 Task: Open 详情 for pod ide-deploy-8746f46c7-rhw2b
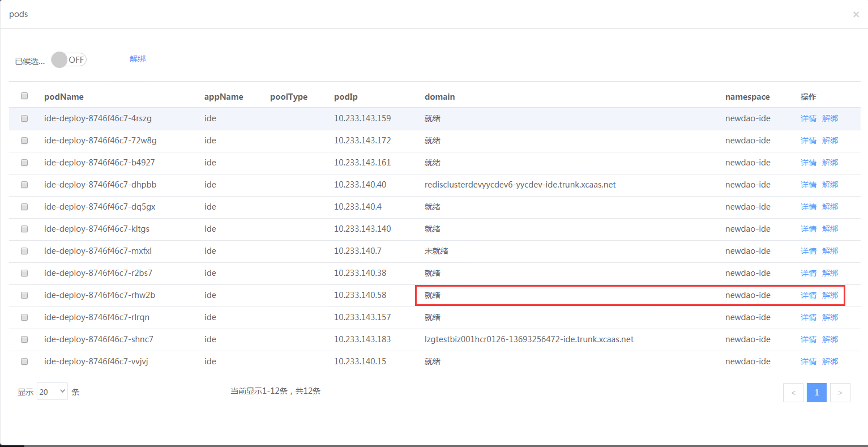[808, 295]
